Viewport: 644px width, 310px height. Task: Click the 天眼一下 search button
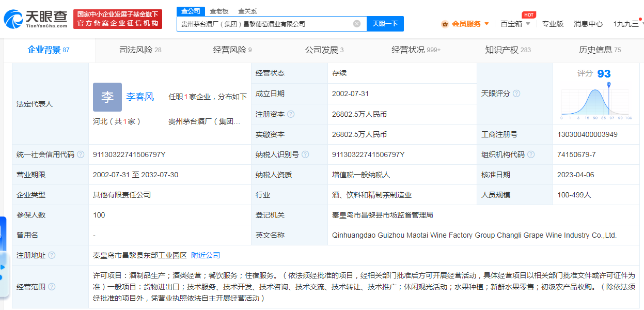(385, 24)
